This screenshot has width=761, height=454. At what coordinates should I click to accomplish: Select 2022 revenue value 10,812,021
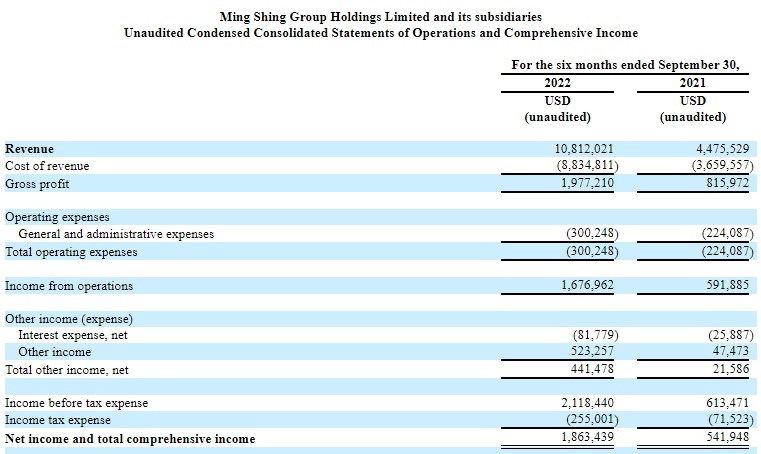coord(584,149)
